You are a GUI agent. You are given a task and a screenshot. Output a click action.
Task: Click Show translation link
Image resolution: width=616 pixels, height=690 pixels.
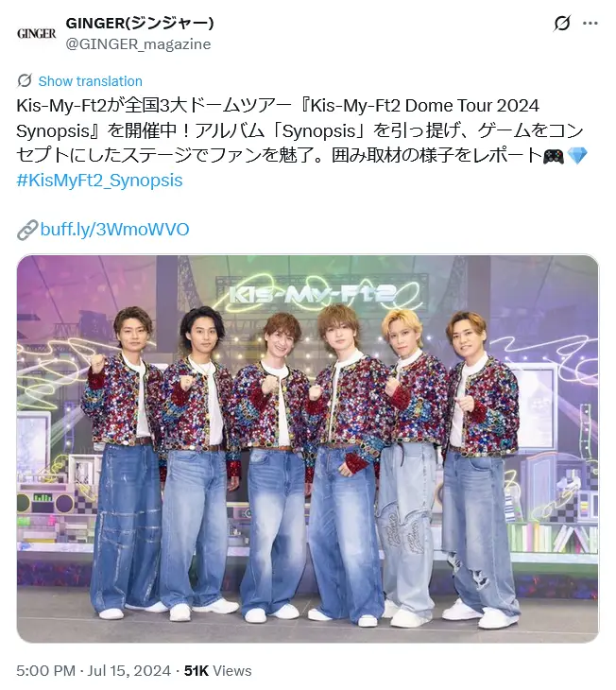point(90,81)
